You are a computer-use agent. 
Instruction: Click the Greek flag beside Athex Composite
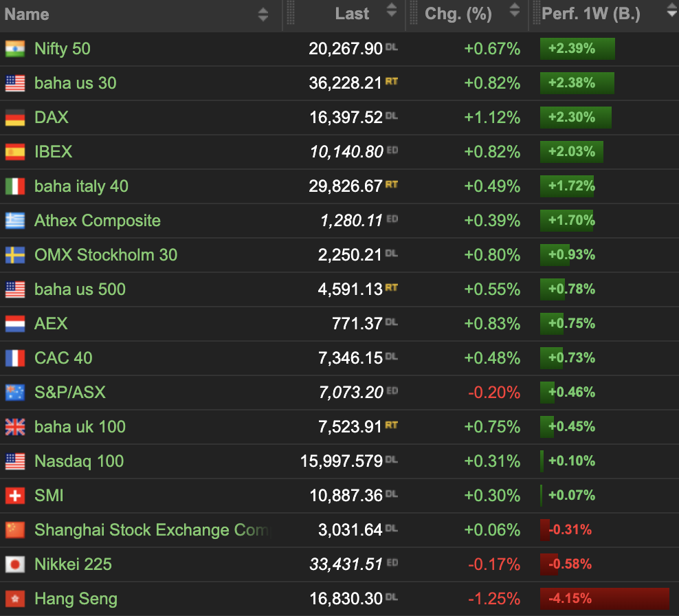[15, 221]
